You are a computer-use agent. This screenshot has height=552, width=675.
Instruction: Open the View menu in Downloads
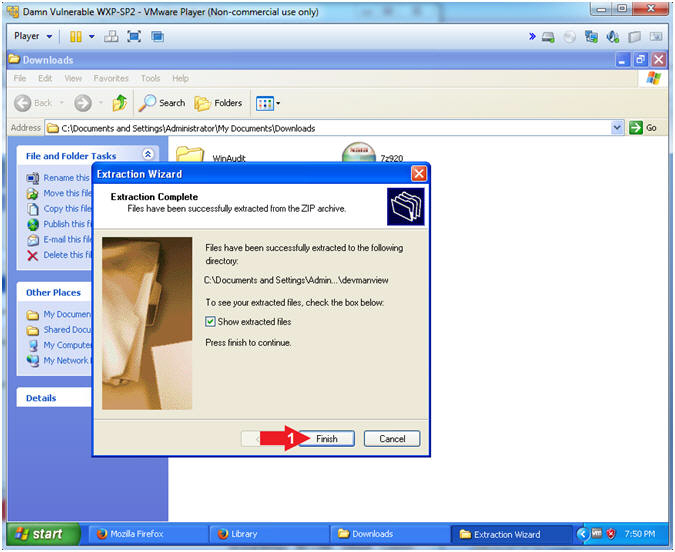(x=73, y=78)
